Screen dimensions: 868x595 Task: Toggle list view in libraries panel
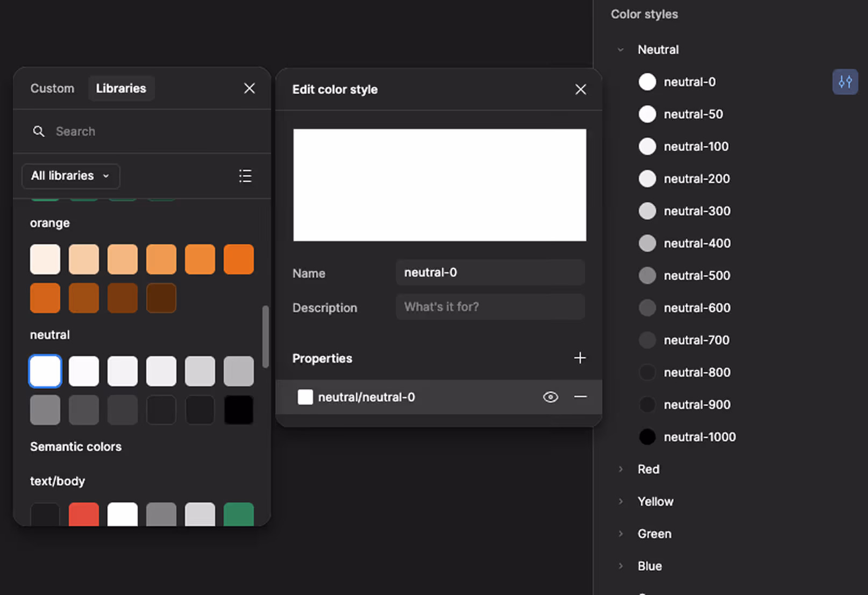pos(245,176)
